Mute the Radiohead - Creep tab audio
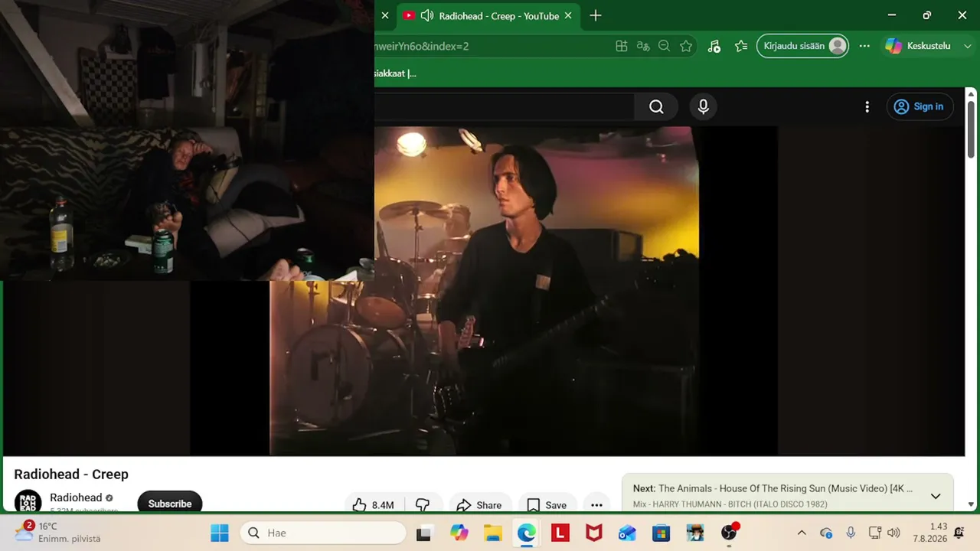Screen dimensions: 980x551 [x=427, y=16]
